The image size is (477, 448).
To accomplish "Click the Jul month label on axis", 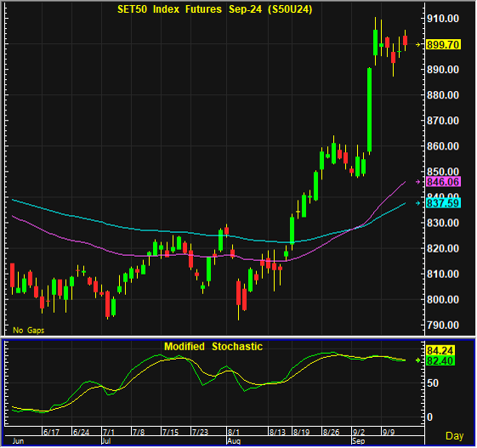I will 106,441.
